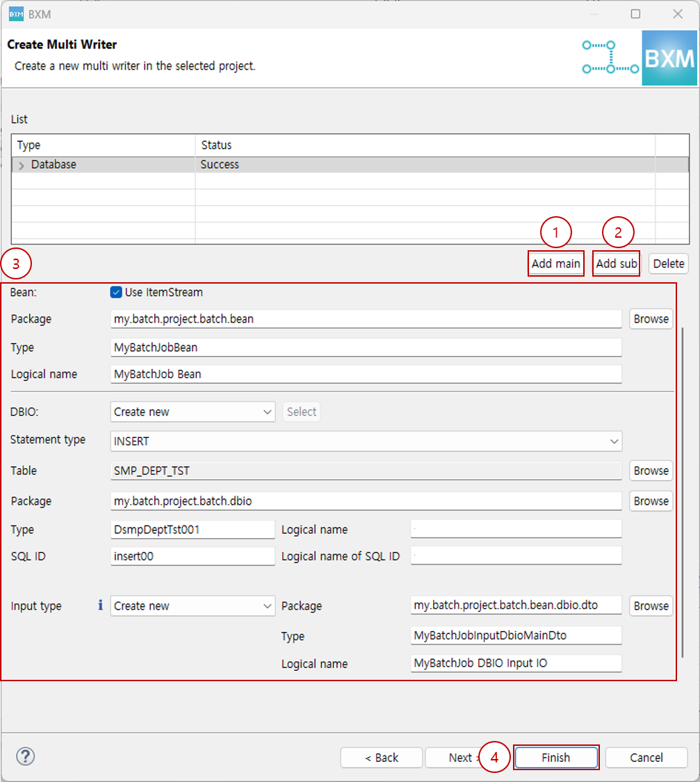The image size is (700, 782).
Task: Click the SQL ID field insert00
Action: [x=193, y=556]
